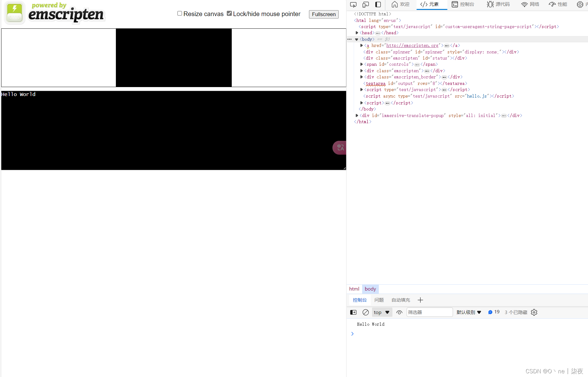Click the html breadcrumb

[354, 289]
